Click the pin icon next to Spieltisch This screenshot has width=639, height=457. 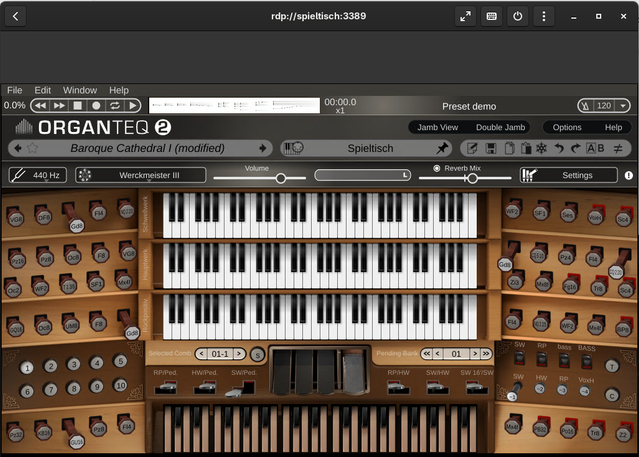click(442, 148)
